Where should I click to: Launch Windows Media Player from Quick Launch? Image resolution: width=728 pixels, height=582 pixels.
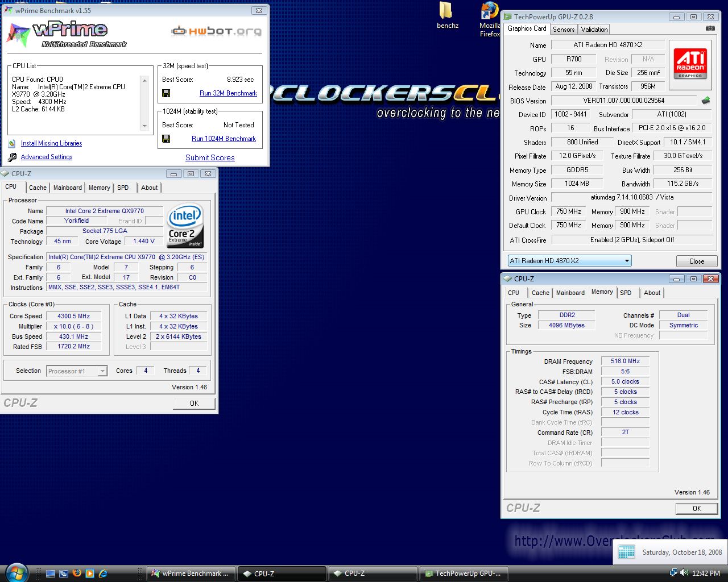point(90,573)
